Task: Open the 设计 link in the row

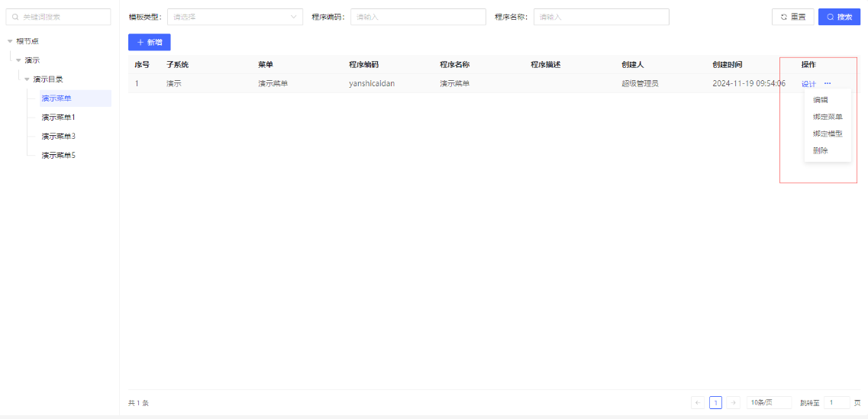Action: (x=808, y=84)
